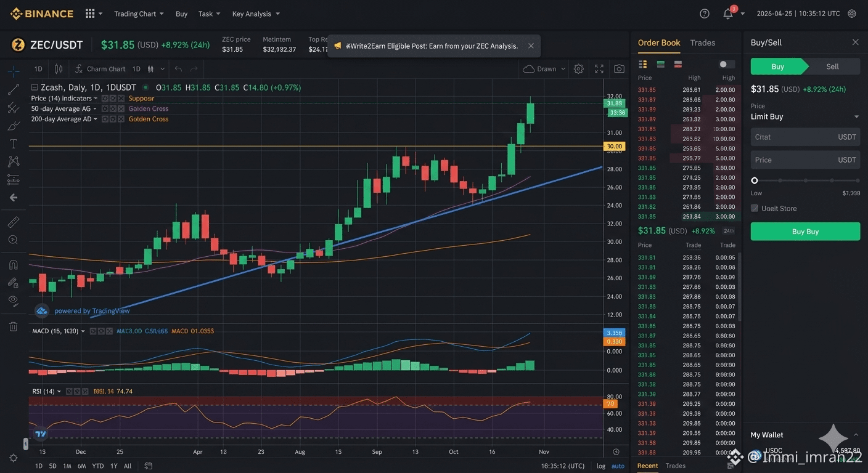Open the go-to-date calendar icon
This screenshot has width=868, height=473.
[148, 466]
